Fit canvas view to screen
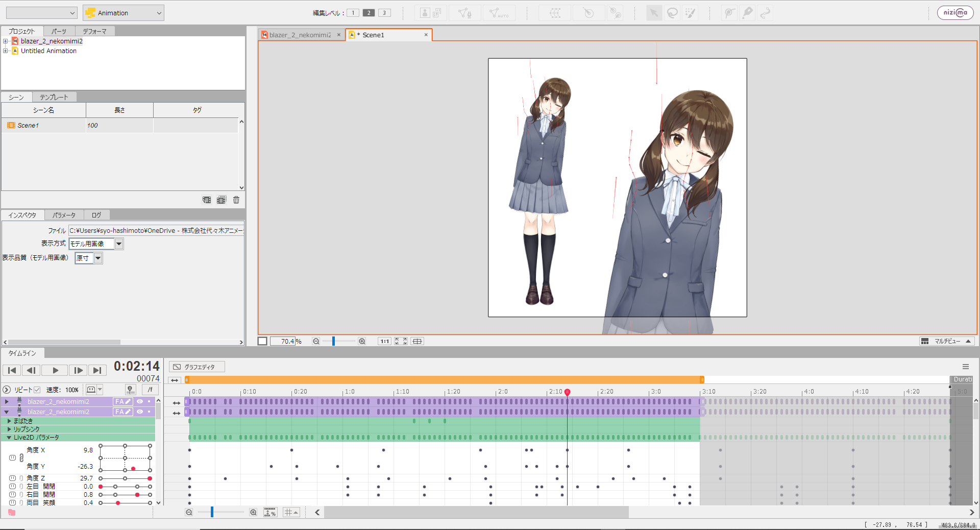This screenshot has width=980, height=530. click(401, 341)
